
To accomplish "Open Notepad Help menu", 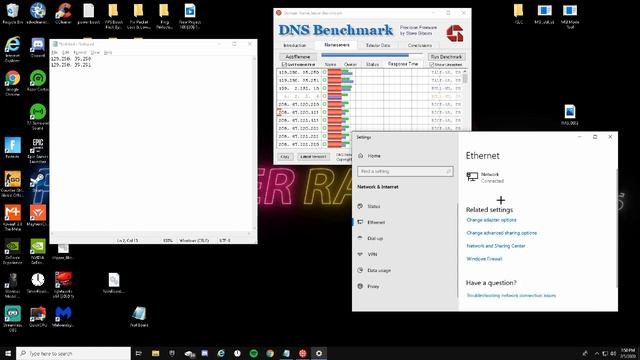I will pos(108,53).
